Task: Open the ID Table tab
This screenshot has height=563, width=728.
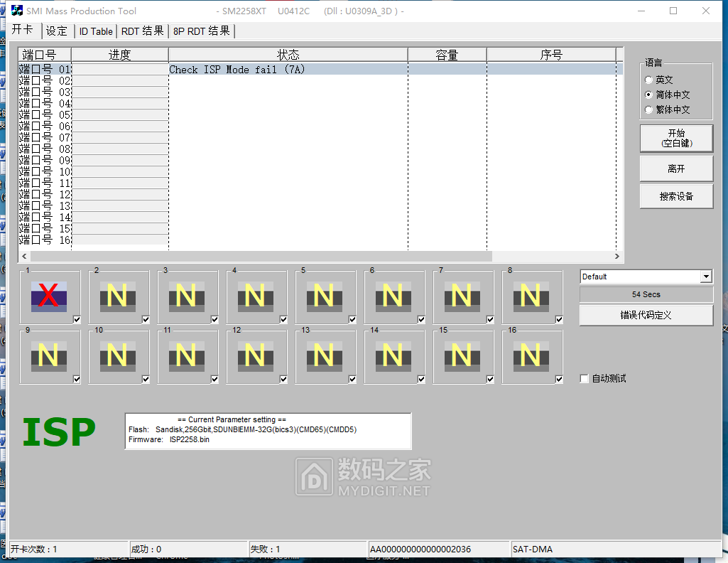Action: pos(96,31)
